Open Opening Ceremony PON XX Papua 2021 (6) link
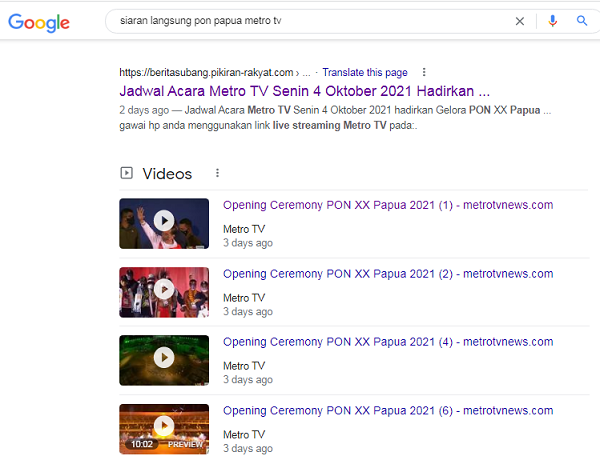This screenshot has height=456, width=600. (x=387, y=410)
